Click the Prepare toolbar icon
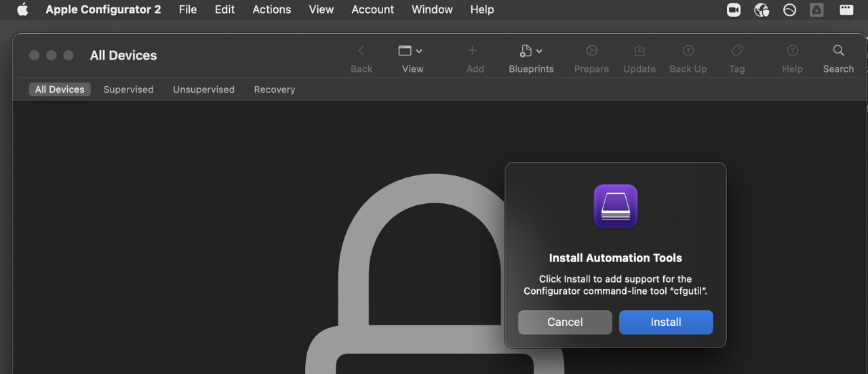The height and width of the screenshot is (374, 868). coord(591,51)
